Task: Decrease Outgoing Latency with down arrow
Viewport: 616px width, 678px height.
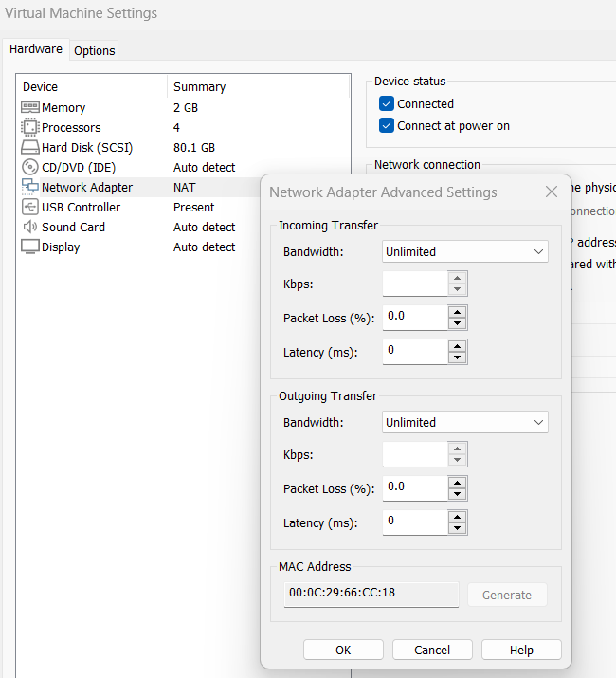Action: (458, 528)
